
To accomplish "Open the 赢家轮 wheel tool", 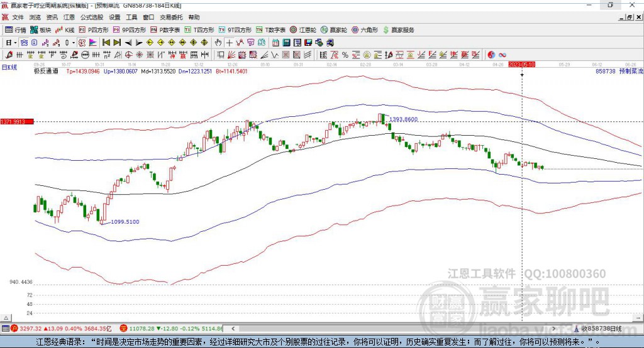I will (x=333, y=30).
